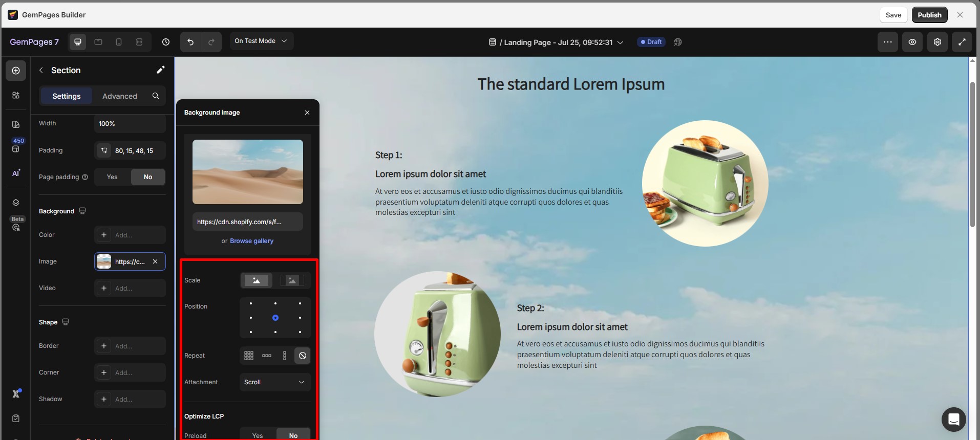
Task: Redo the last action
Action: pyautogui.click(x=211, y=42)
